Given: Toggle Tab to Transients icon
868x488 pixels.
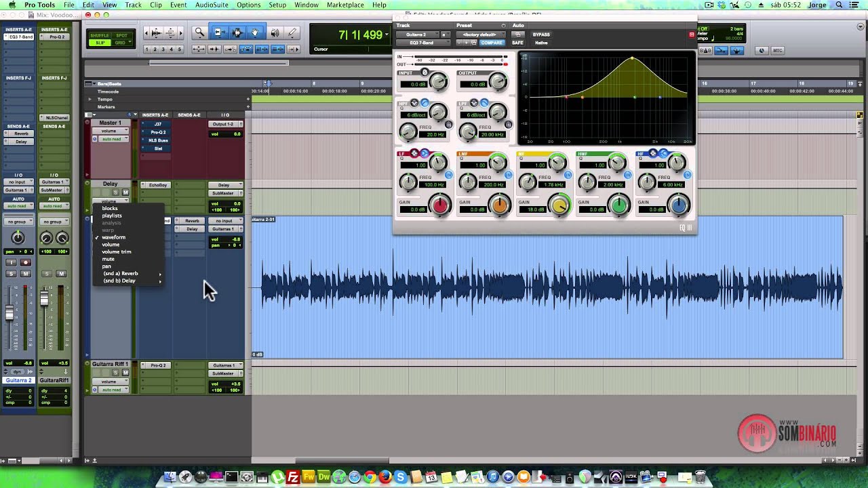Looking at the screenshot, I should click(x=214, y=49).
